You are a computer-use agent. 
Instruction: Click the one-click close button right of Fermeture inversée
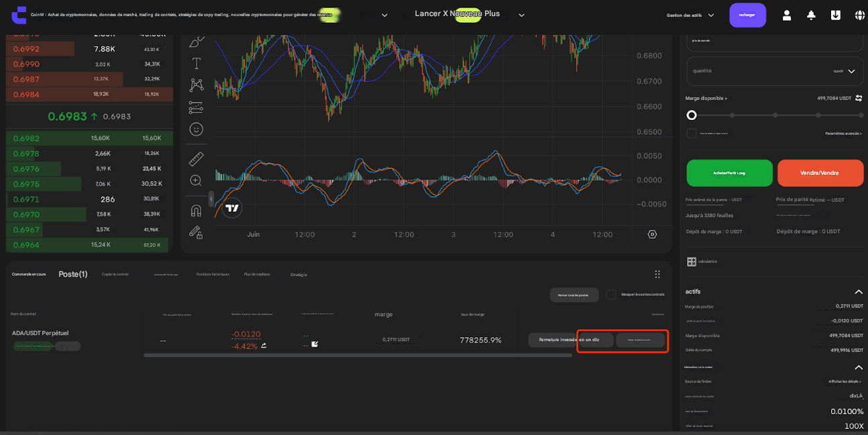point(641,340)
